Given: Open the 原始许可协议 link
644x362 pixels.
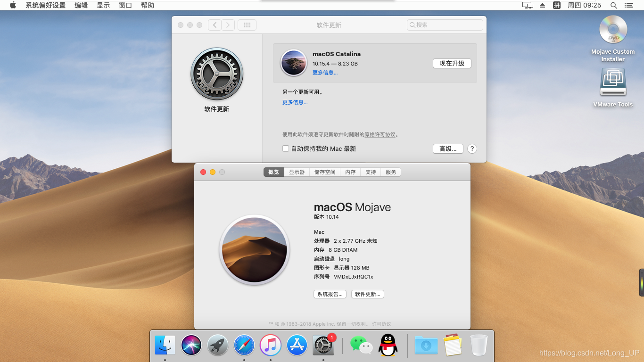Looking at the screenshot, I should (x=380, y=134).
